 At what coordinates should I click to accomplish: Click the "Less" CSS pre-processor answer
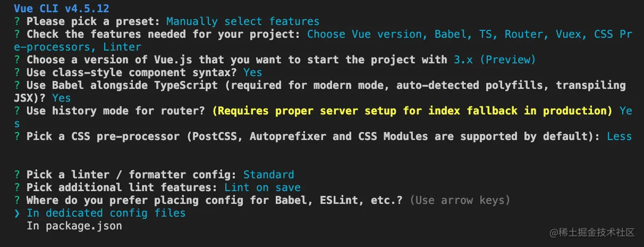pyautogui.click(x=619, y=137)
